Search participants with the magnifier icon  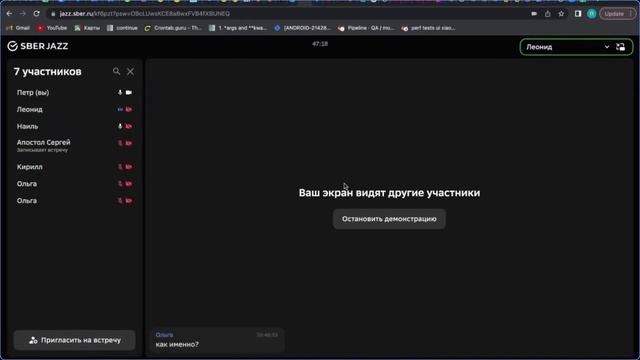(116, 71)
